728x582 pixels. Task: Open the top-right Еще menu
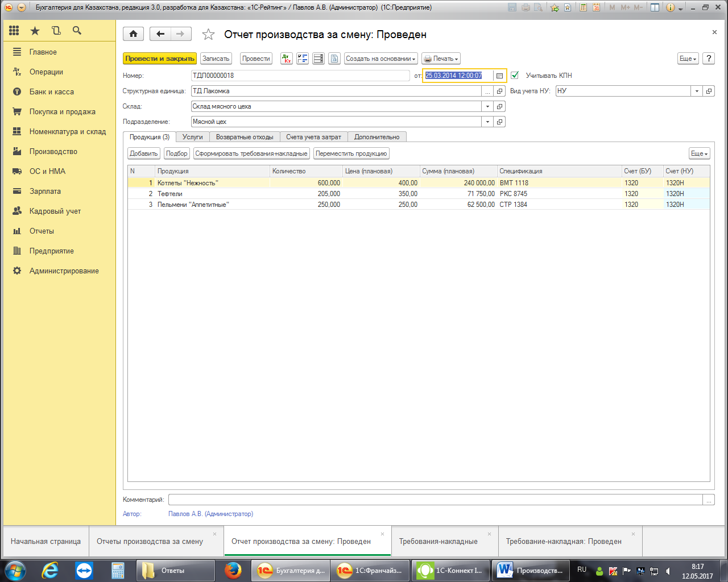(x=688, y=59)
